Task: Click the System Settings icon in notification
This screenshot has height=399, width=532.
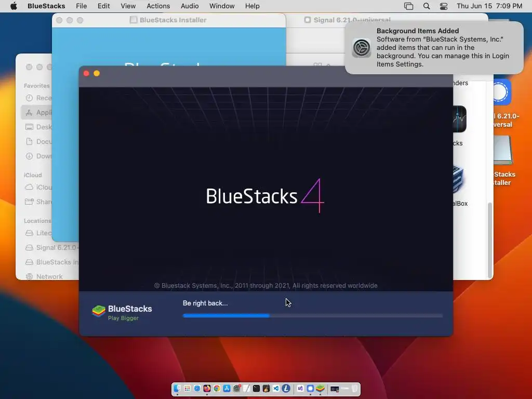Action: coord(362,48)
